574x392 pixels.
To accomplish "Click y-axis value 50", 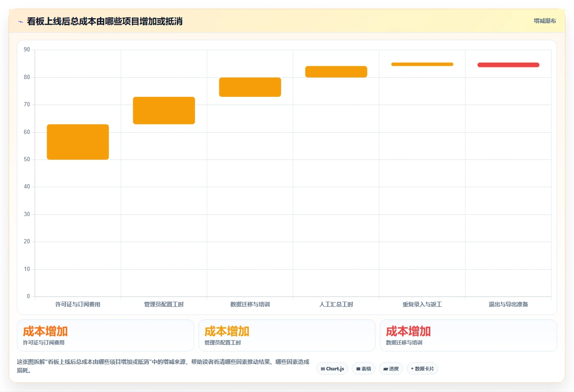I will [27, 159].
